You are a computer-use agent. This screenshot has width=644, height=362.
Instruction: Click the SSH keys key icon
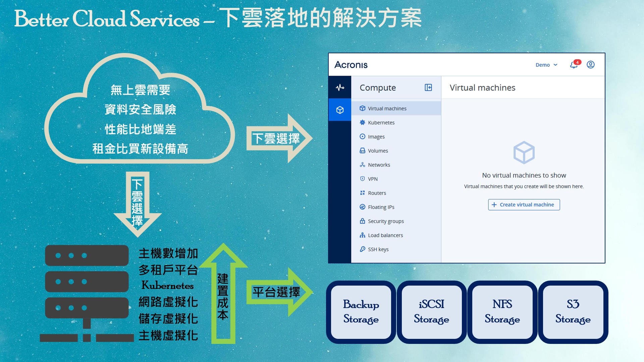click(x=362, y=249)
